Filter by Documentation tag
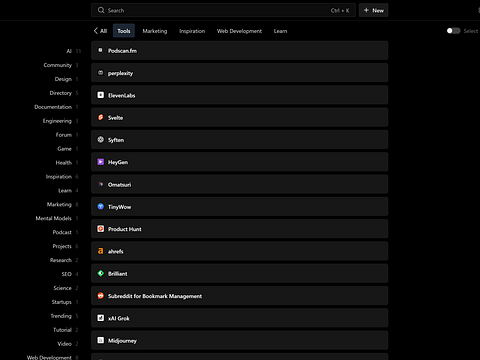 click(x=53, y=107)
